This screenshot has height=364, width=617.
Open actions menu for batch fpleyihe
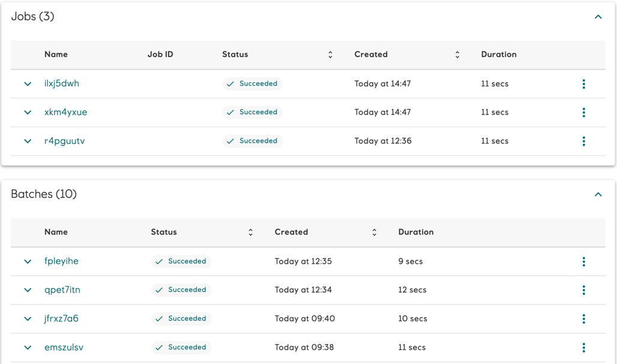[583, 261]
